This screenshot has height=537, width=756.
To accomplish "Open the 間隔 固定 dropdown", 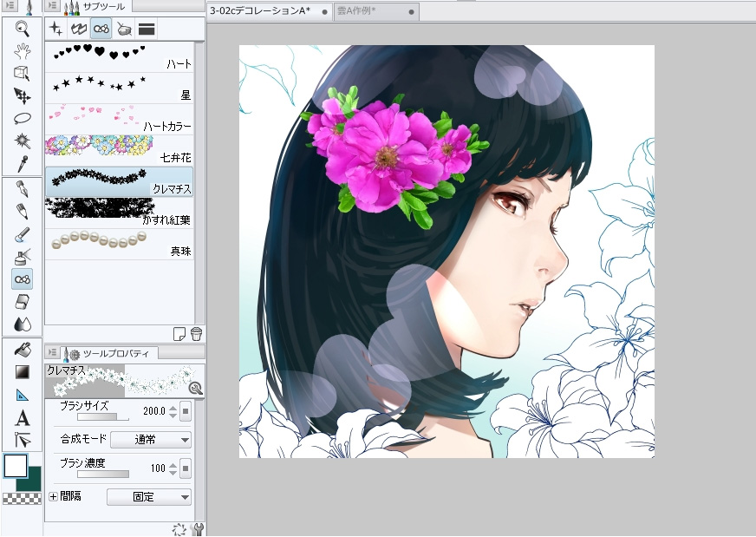I will tap(148, 497).
